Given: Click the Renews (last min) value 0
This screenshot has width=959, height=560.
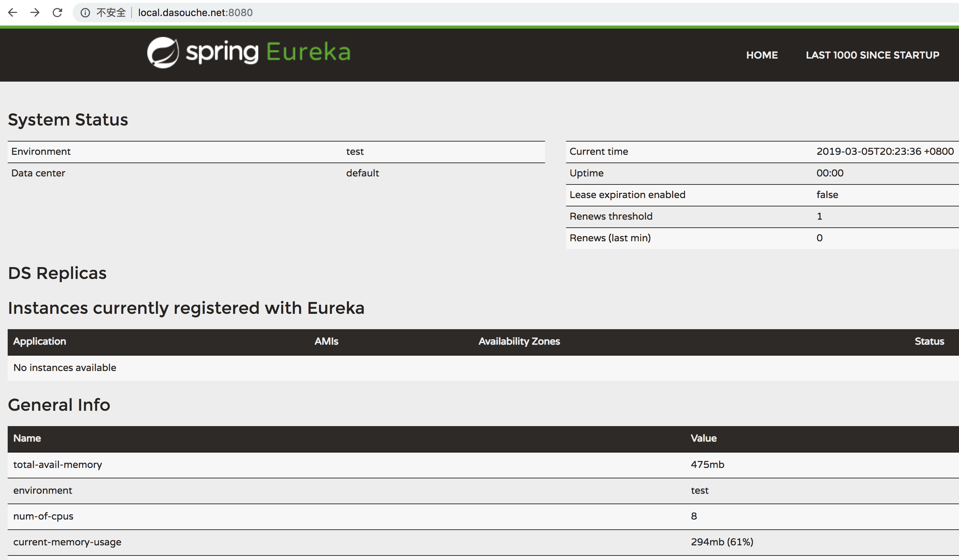Looking at the screenshot, I should coord(819,238).
